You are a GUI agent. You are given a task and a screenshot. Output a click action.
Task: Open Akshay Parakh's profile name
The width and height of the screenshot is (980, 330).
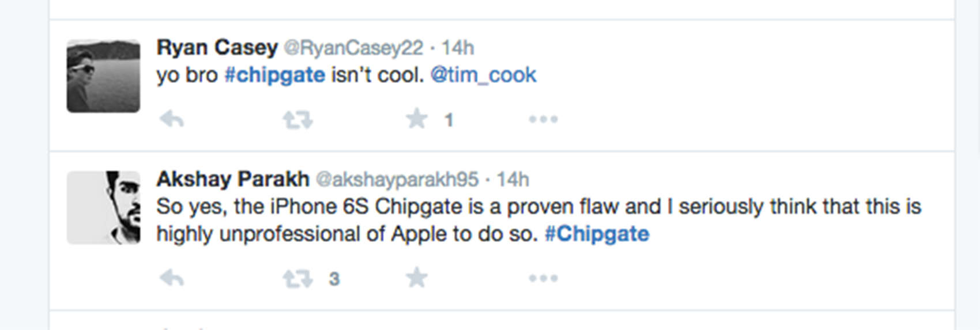tap(233, 179)
